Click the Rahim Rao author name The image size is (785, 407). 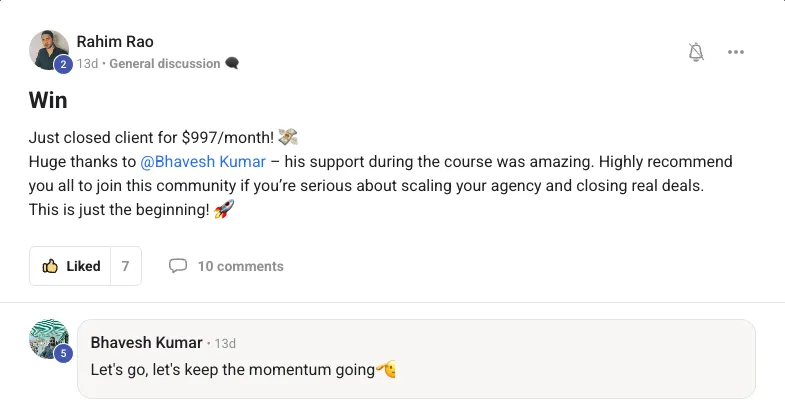tap(115, 41)
